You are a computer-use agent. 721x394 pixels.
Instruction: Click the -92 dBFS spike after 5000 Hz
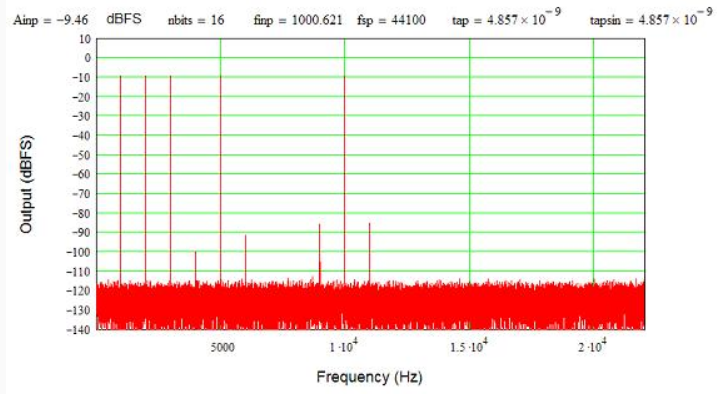click(x=246, y=258)
